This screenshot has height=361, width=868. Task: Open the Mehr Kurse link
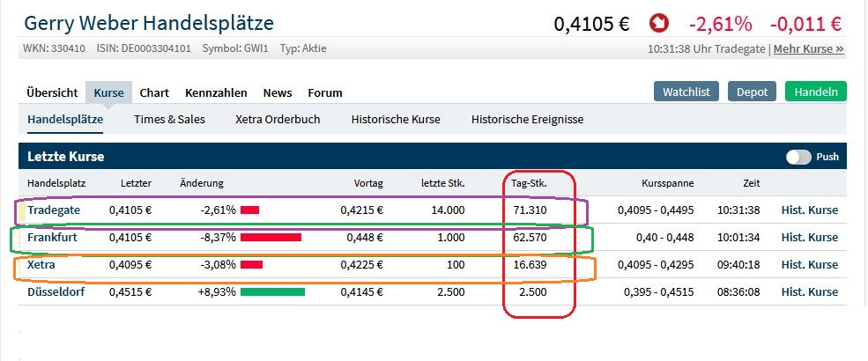pyautogui.click(x=809, y=49)
